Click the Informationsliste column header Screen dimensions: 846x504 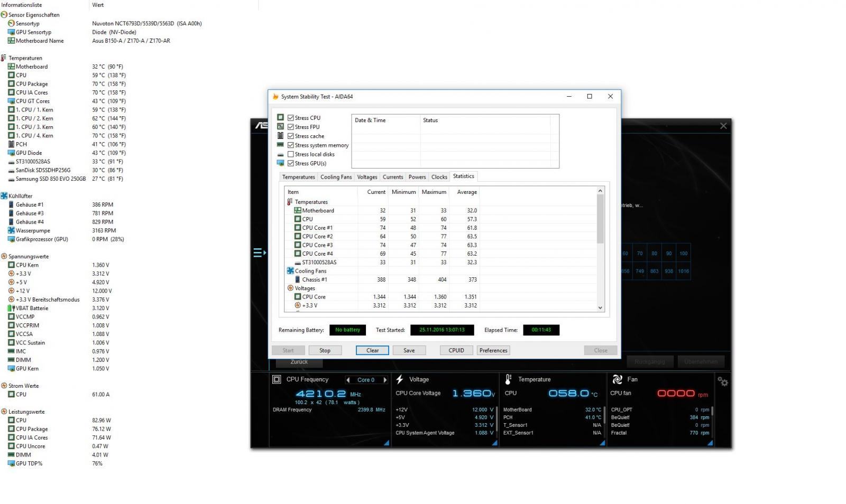pyautogui.click(x=45, y=5)
